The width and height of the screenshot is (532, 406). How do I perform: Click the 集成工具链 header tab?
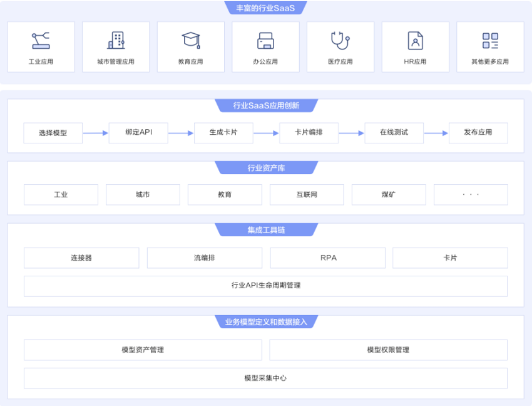pyautogui.click(x=267, y=230)
